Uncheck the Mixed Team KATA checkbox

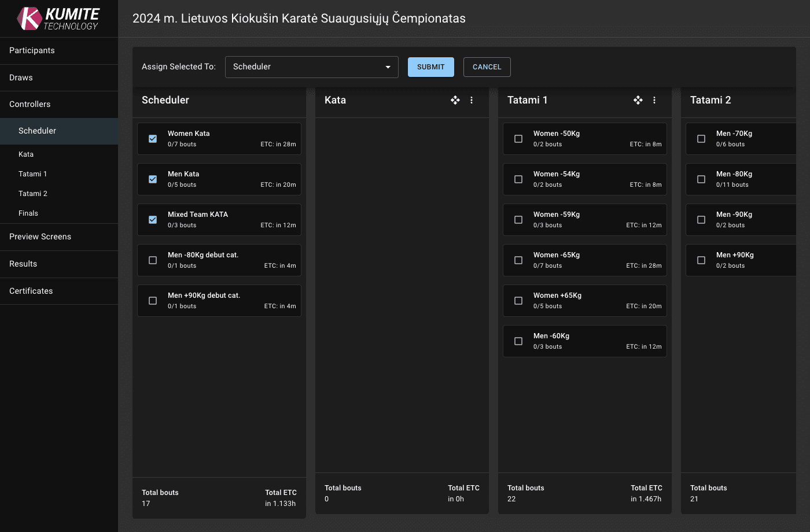click(x=153, y=220)
